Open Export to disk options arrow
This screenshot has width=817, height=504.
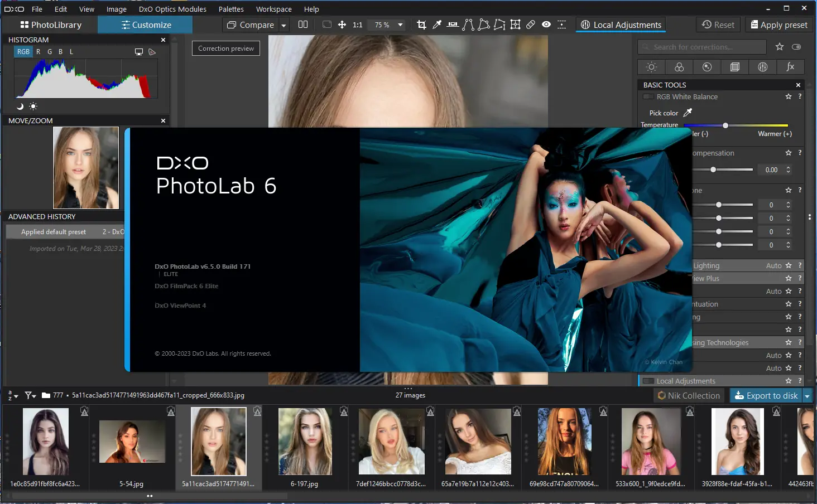807,396
